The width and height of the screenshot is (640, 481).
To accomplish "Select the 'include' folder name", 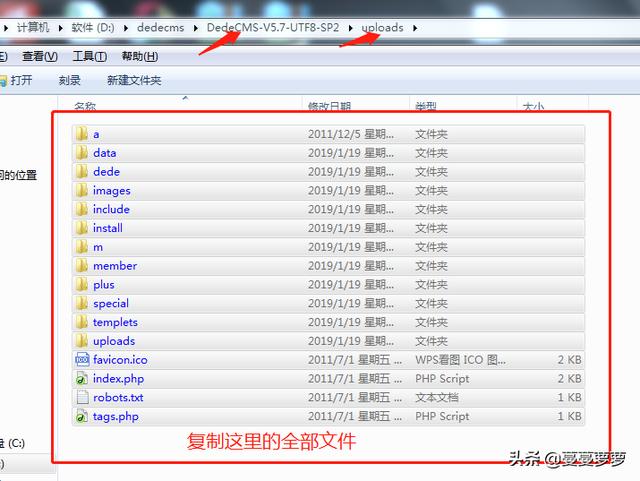I will pyautogui.click(x=111, y=209).
